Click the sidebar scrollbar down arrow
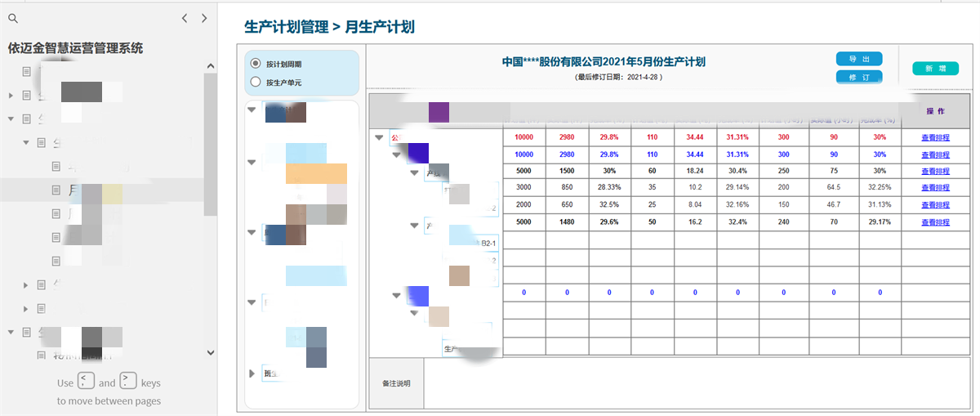Image resolution: width=980 pixels, height=416 pixels. (211, 352)
